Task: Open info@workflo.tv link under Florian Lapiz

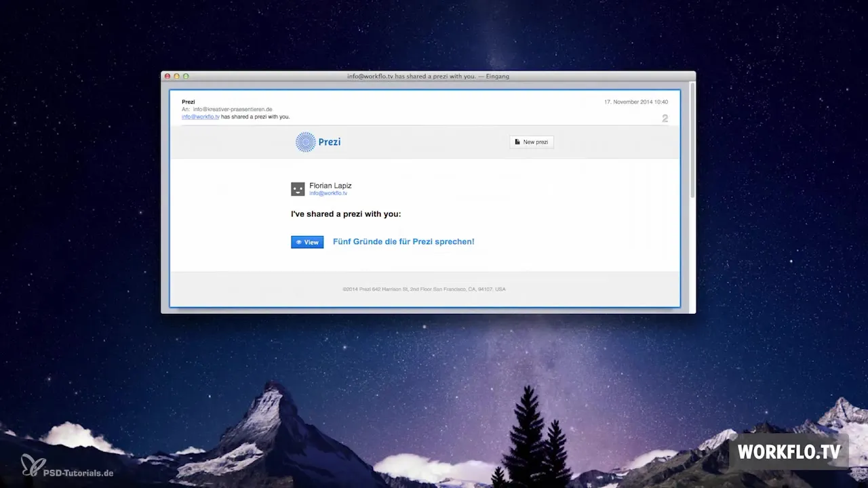Action: point(328,193)
